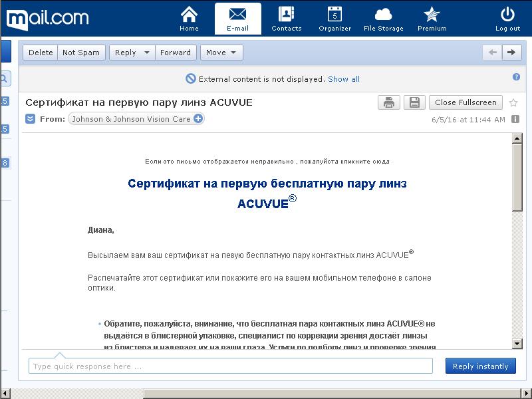Open the Organizer calendar tab

(335, 19)
